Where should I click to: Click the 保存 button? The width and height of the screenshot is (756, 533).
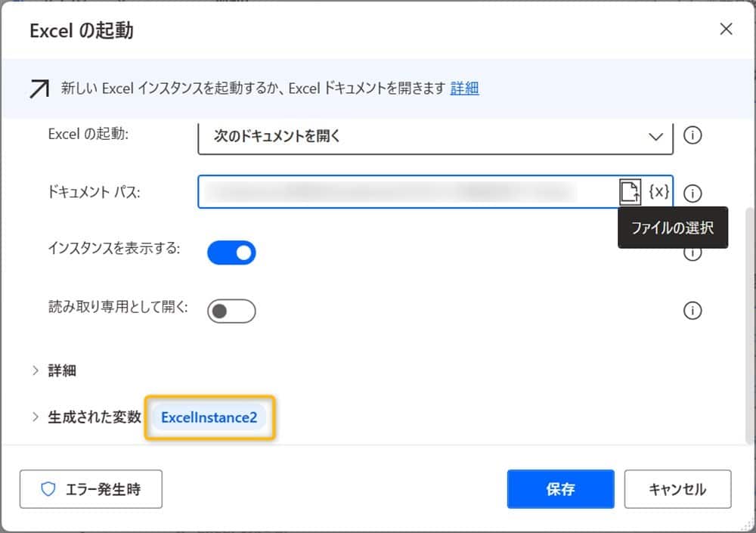coord(560,489)
